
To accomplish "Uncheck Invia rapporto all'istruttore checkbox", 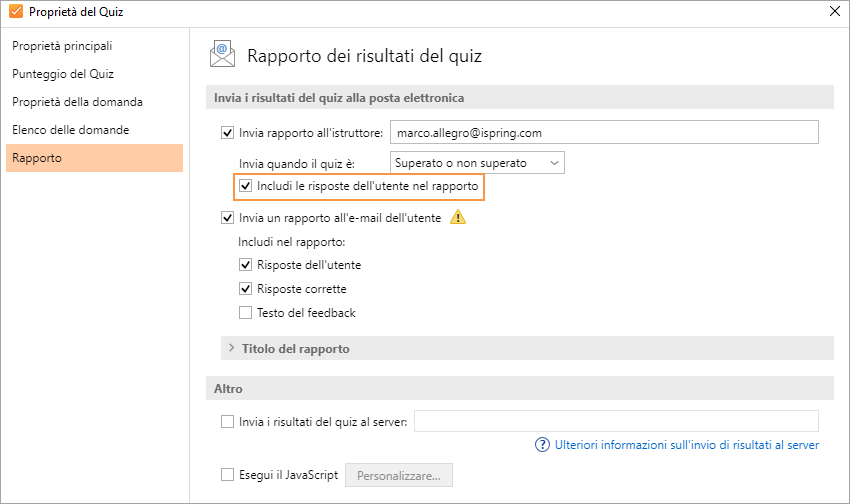I will pos(226,132).
